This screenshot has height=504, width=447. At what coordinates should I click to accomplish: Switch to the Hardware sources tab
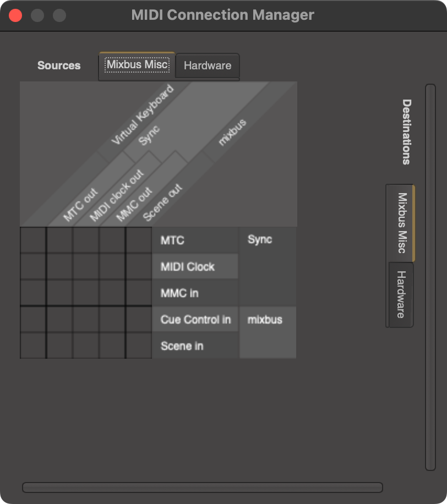208,65
